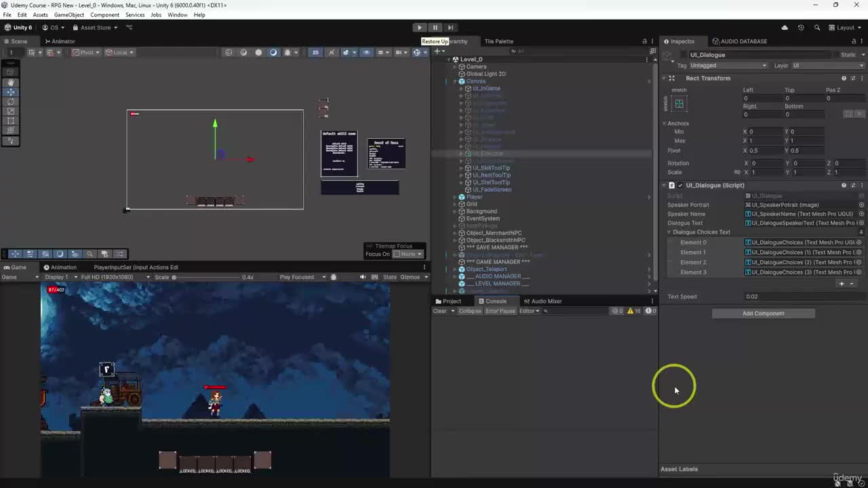The width and height of the screenshot is (868, 488).
Task: Select the Rotate tool in Scene view
Action: click(11, 102)
